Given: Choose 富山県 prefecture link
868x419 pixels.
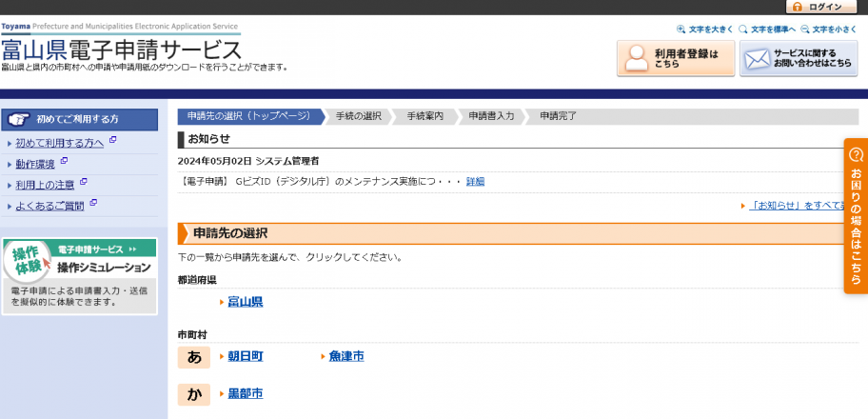Looking at the screenshot, I should click(x=246, y=302).
